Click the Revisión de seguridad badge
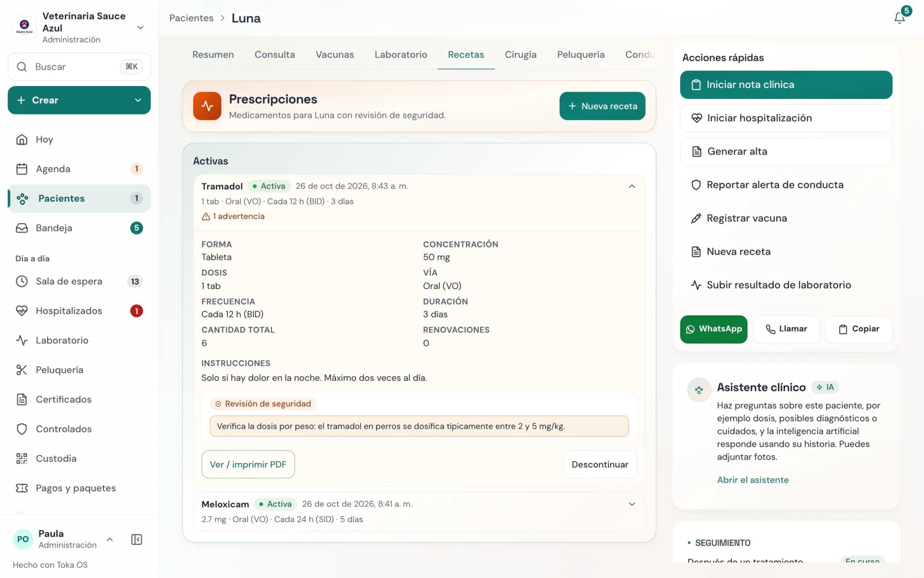The width and height of the screenshot is (924, 578). point(263,404)
